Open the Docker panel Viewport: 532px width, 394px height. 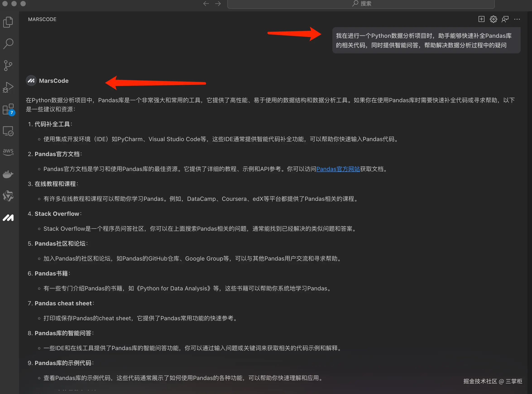pyautogui.click(x=8, y=174)
